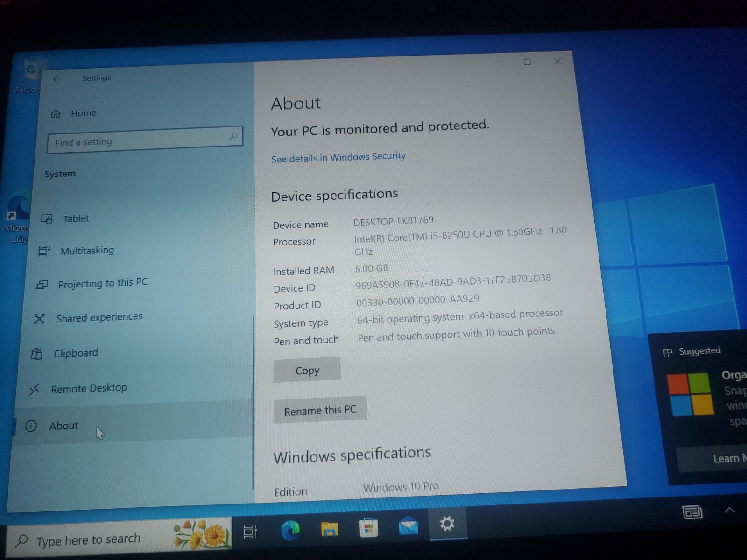Select device name DESKTOP-LK8T769 text

(394, 221)
